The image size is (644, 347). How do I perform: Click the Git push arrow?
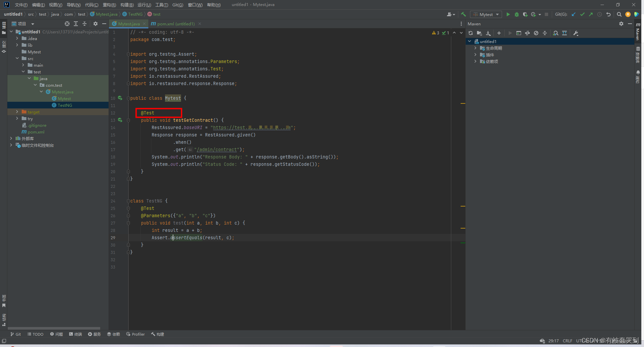coord(591,14)
